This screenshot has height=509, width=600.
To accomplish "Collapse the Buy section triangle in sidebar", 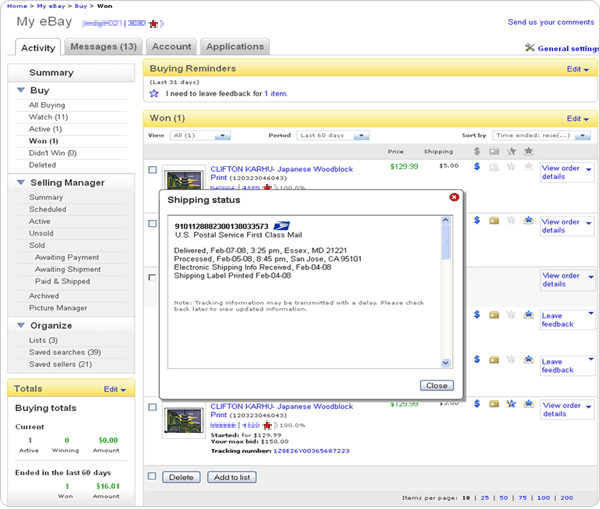I will (x=21, y=90).
